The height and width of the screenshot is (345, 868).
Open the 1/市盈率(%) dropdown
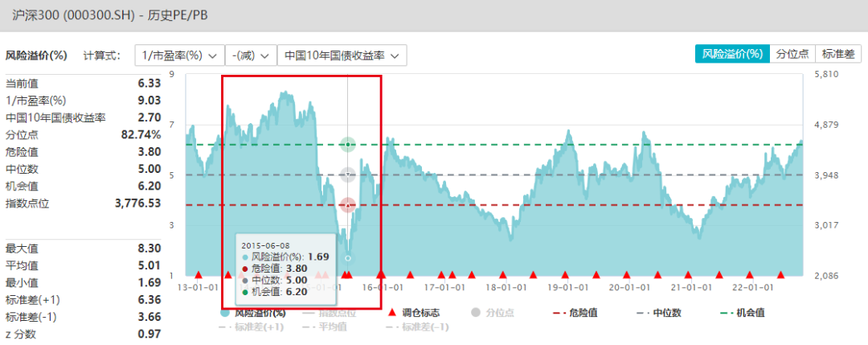click(178, 55)
